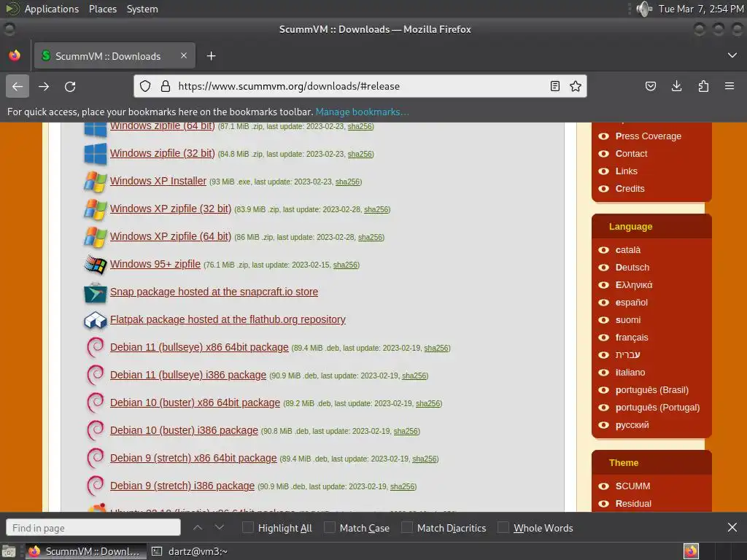Click Manage bookmarks link
The width and height of the screenshot is (747, 560).
(362, 112)
